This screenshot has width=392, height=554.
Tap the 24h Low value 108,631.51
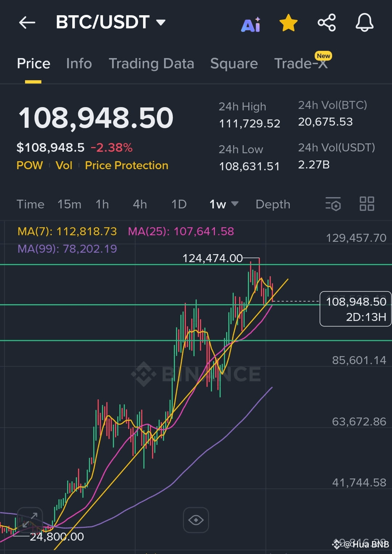pyautogui.click(x=249, y=167)
